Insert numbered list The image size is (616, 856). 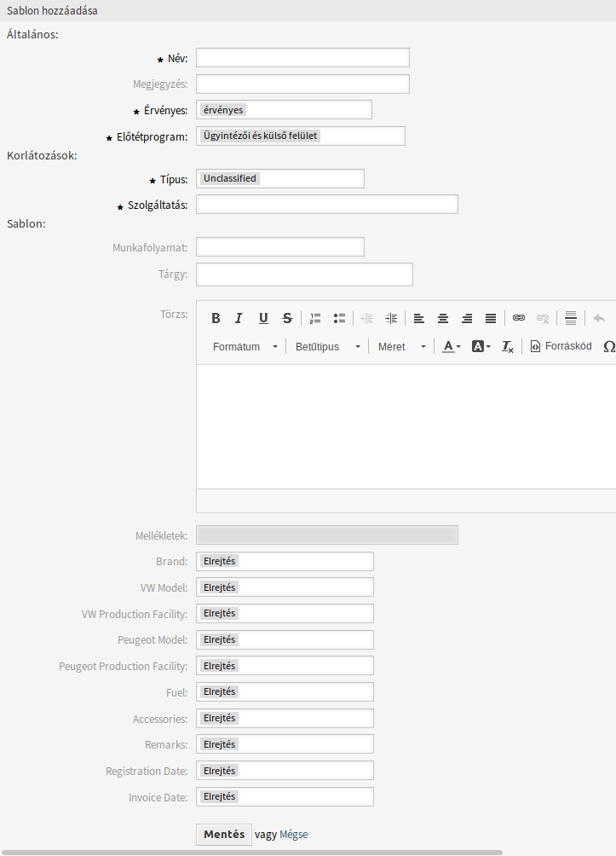pos(315,318)
